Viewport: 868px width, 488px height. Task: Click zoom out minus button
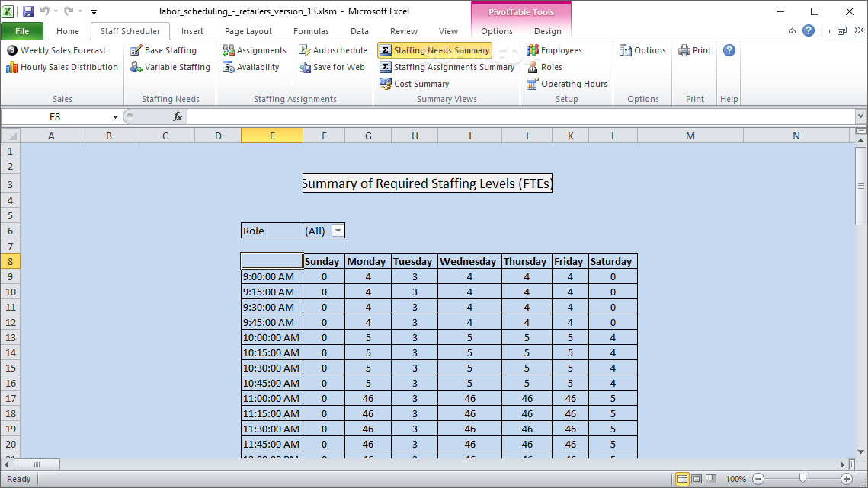click(x=758, y=479)
